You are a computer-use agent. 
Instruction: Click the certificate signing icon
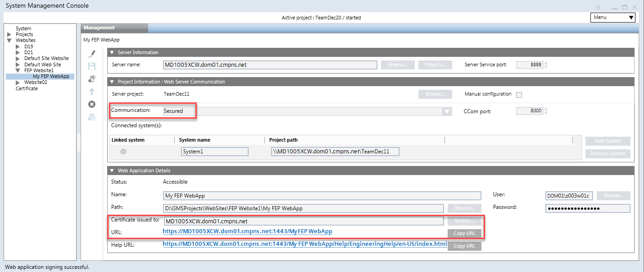click(x=91, y=78)
